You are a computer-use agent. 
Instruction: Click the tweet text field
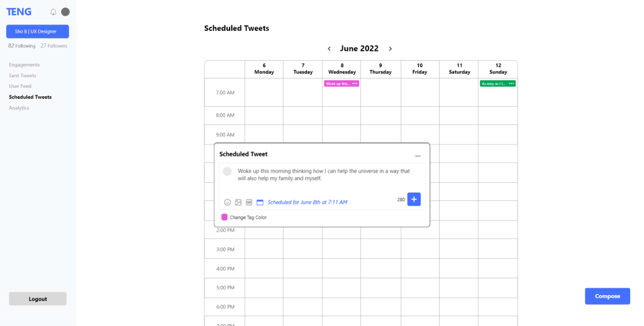324,175
